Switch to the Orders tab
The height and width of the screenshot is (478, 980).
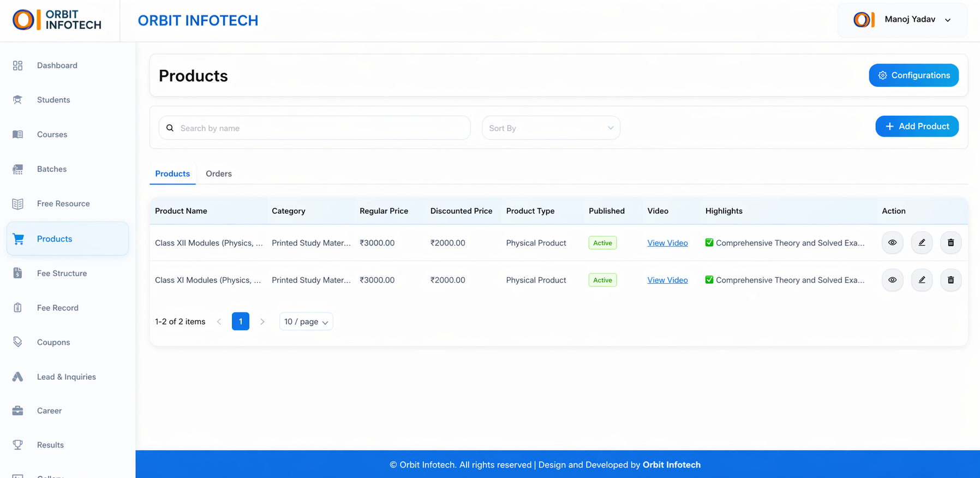(218, 174)
